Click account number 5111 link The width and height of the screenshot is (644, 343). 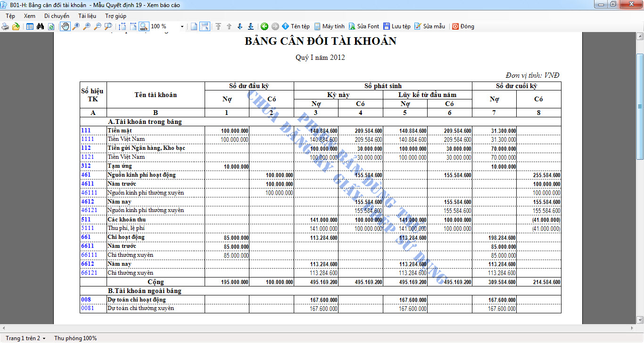[x=87, y=228]
